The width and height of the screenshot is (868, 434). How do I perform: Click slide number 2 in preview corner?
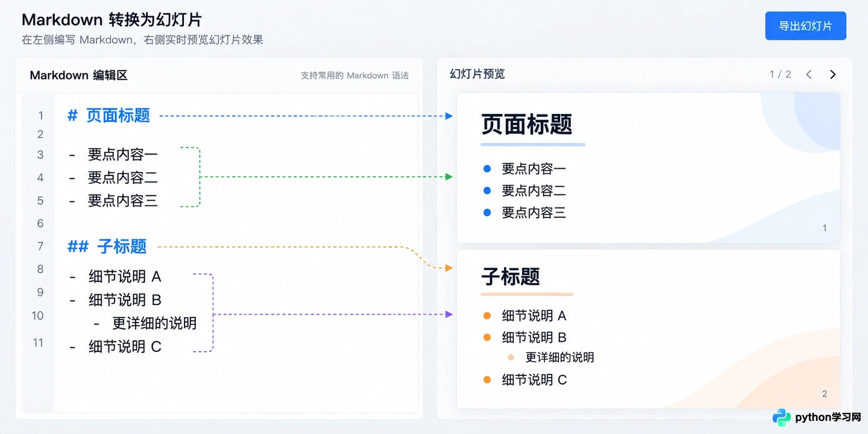(x=825, y=394)
